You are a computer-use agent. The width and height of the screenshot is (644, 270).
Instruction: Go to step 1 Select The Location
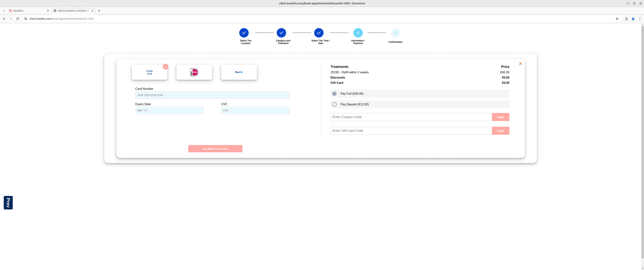[244, 33]
